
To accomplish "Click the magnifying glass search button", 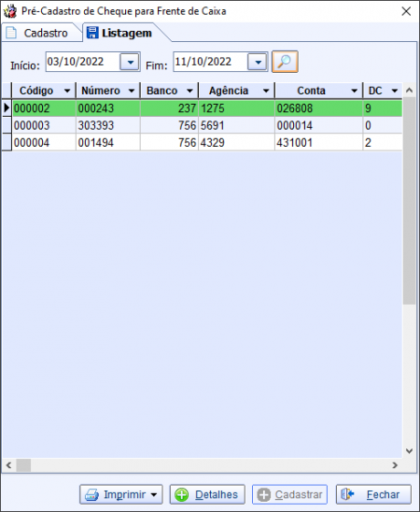I will (x=285, y=62).
